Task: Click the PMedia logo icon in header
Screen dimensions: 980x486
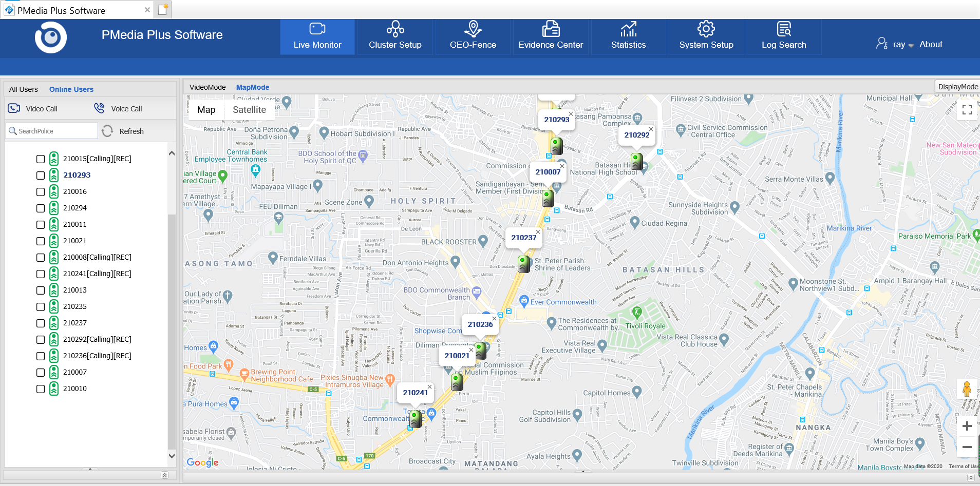Action: click(51, 37)
